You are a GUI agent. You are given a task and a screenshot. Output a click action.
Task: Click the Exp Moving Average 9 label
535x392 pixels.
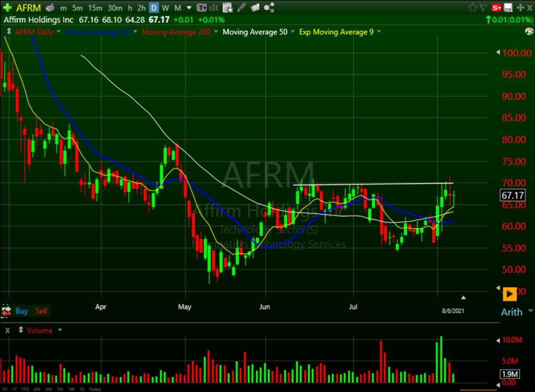point(336,32)
